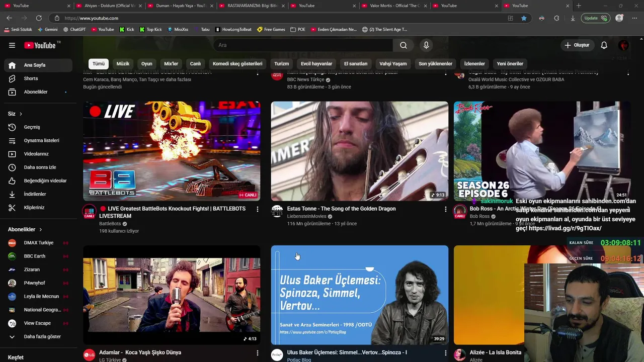Open Geçmiş history in the sidebar
644x362 pixels.
[38, 127]
